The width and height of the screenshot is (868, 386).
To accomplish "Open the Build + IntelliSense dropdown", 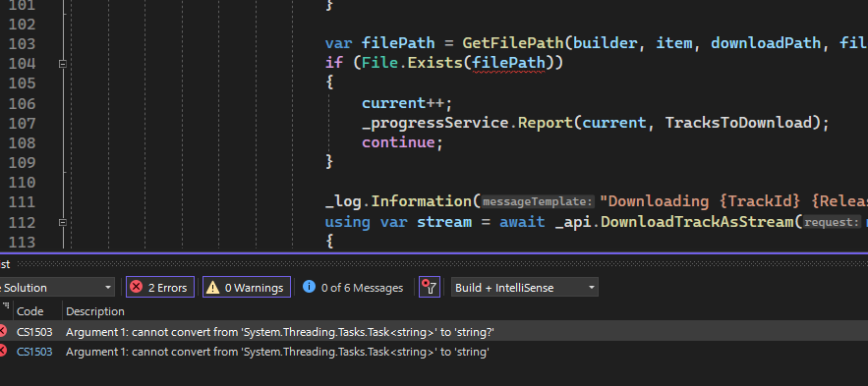I will (524, 288).
